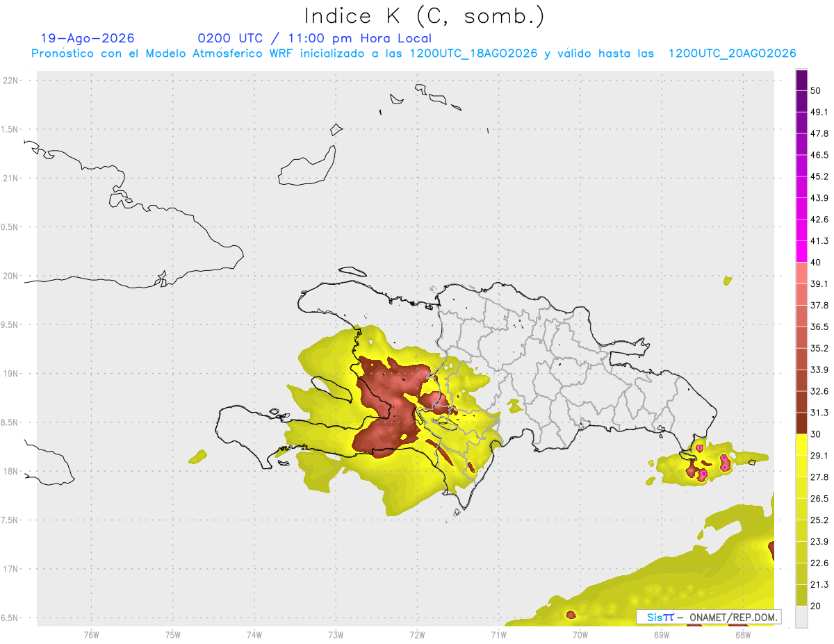Click the time label "0200 UTC / 11:00 pm Hora Local"
Viewport: 834px width, 644px height.
coord(314,38)
